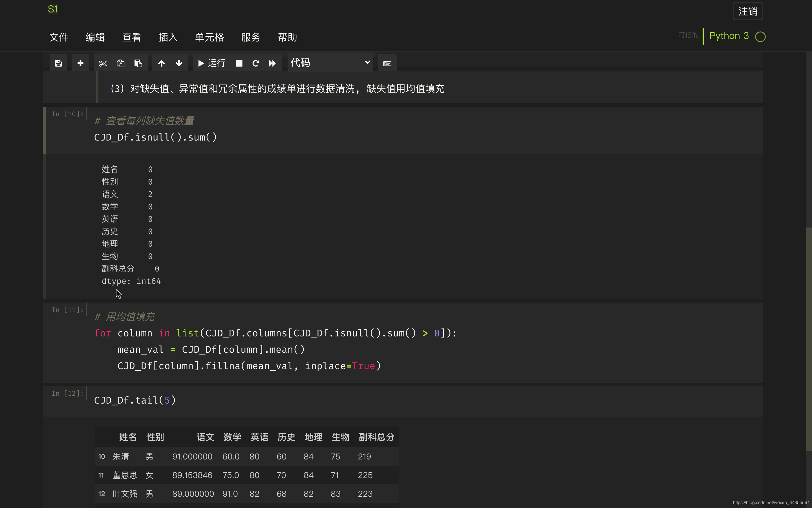
Task: Click the 语文 table column header
Action: point(205,437)
